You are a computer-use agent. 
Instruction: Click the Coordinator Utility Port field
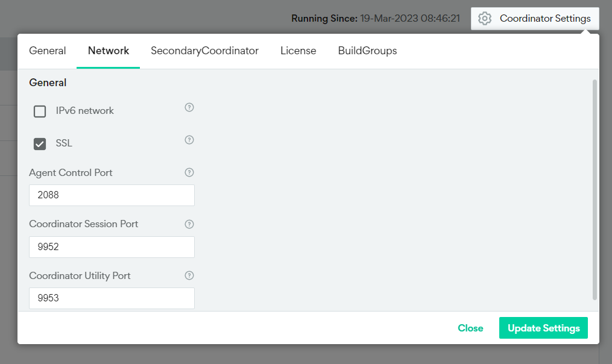[x=112, y=298]
